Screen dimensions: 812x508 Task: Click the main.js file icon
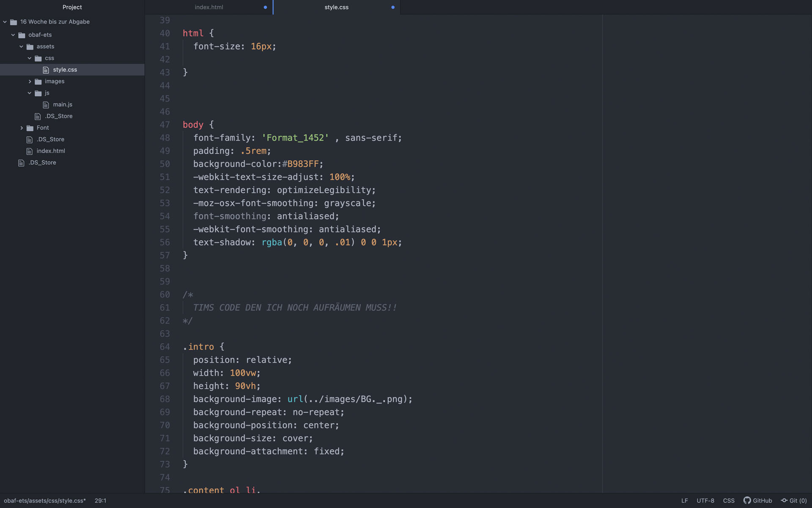46,105
